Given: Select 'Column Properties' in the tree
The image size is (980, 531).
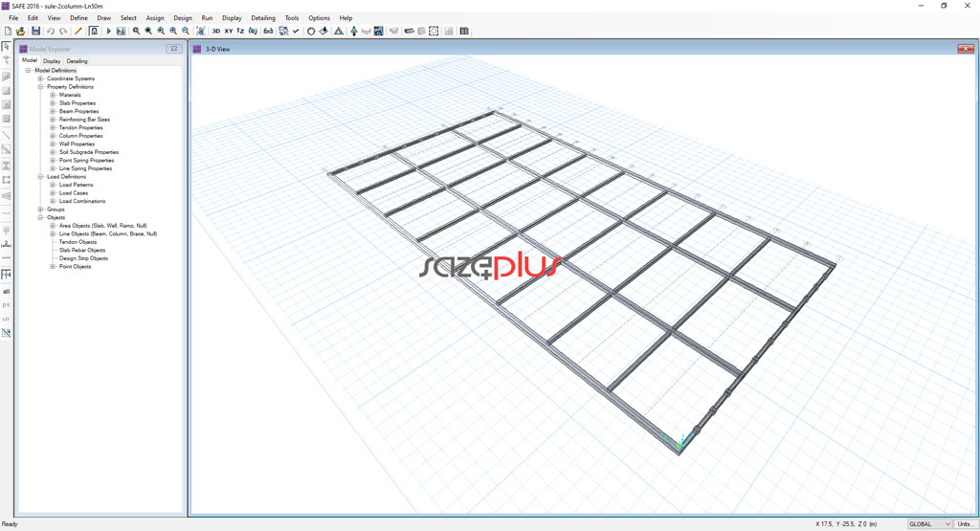Looking at the screenshot, I should click(x=80, y=136).
